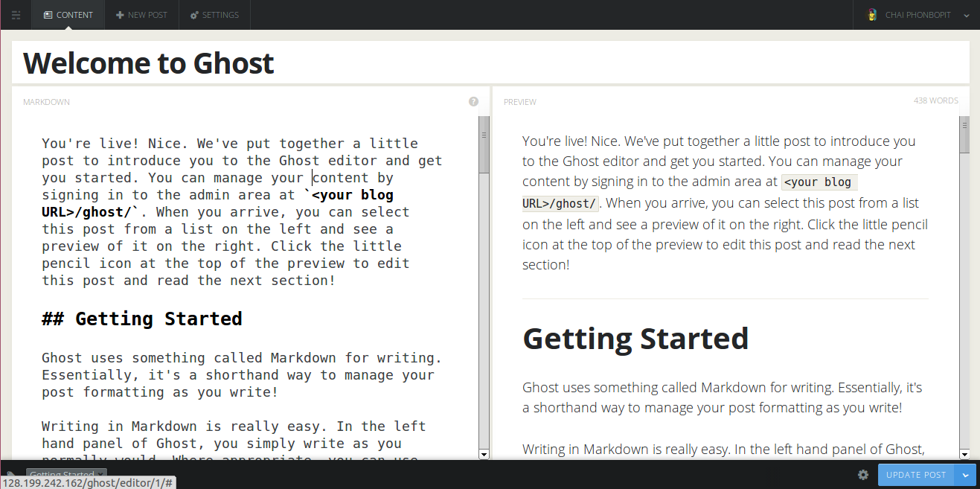Click the 438 words counter
Screen dimensions: 980x489
tap(936, 100)
